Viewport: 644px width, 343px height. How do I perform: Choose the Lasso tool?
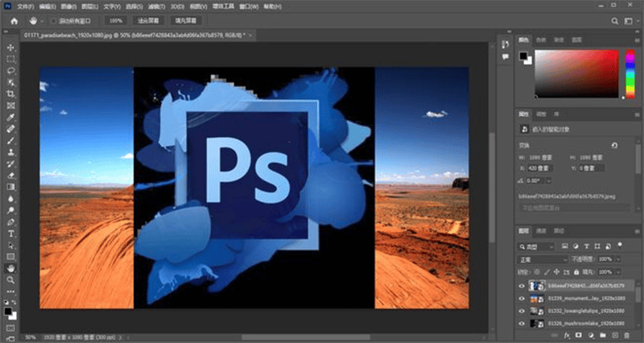tap(10, 71)
